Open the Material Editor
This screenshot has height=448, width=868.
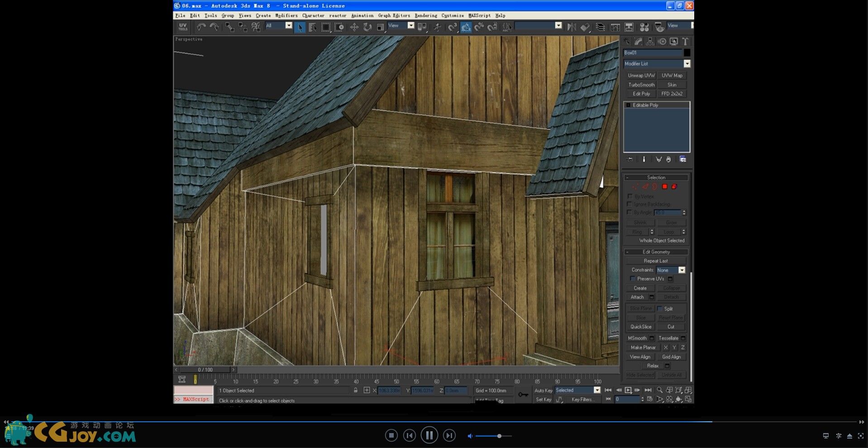pos(644,27)
